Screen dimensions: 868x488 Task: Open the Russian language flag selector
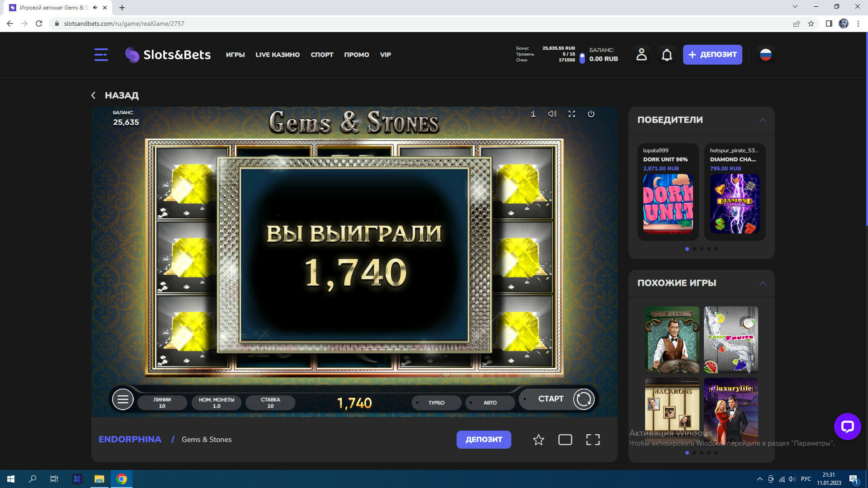(765, 55)
